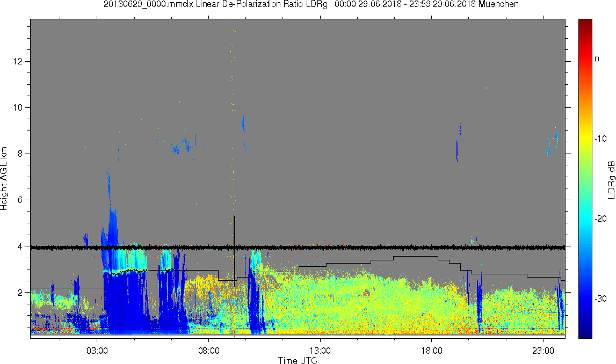Click the 'Time UTC' axis label
The image size is (616, 364).
298,360
